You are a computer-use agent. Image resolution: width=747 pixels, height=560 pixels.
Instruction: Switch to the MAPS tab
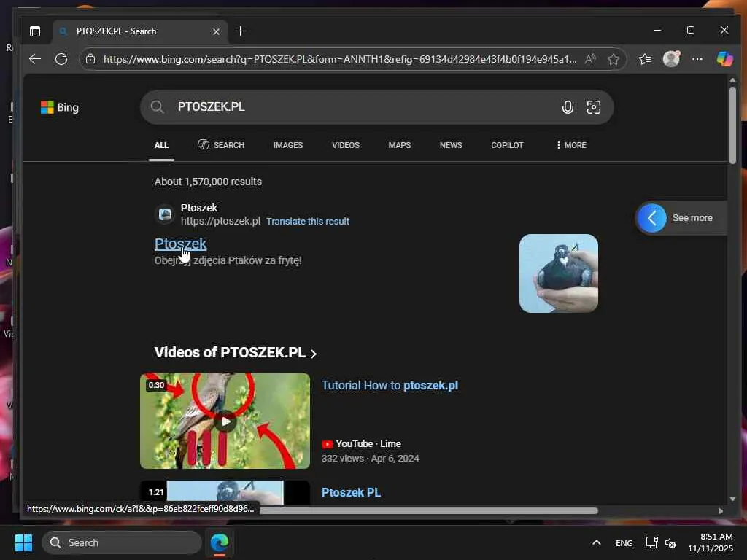tap(399, 145)
